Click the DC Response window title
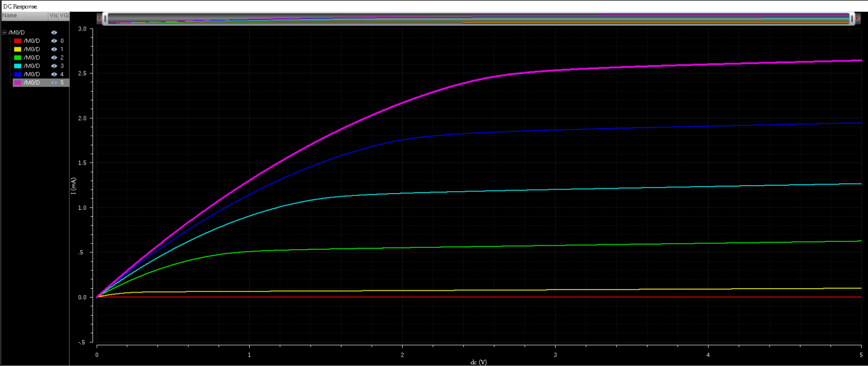Screen dimensions: 868x366 pos(20,6)
